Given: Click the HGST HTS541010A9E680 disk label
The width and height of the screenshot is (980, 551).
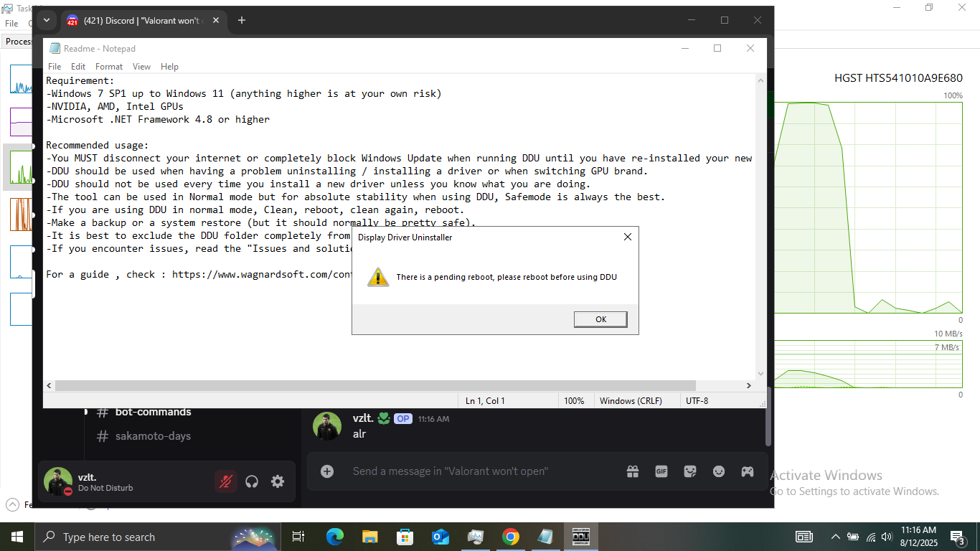Looking at the screenshot, I should (898, 77).
